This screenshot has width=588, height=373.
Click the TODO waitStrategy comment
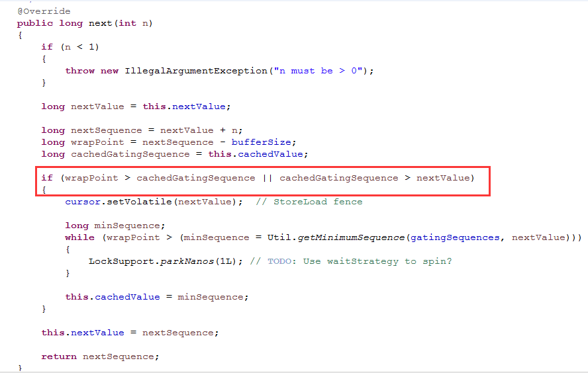tap(351, 261)
